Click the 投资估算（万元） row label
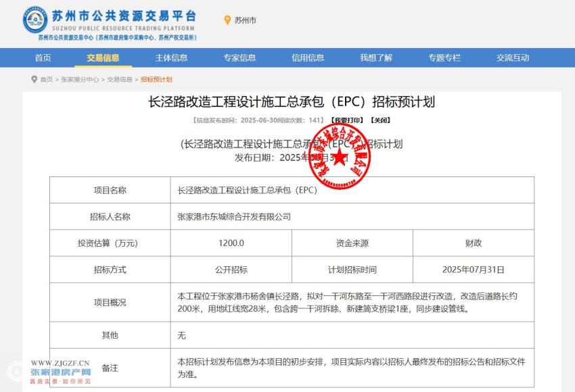 [x=108, y=243]
